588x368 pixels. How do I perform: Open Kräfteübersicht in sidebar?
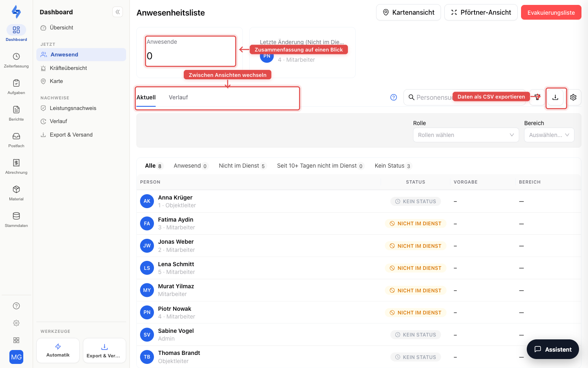[81, 68]
